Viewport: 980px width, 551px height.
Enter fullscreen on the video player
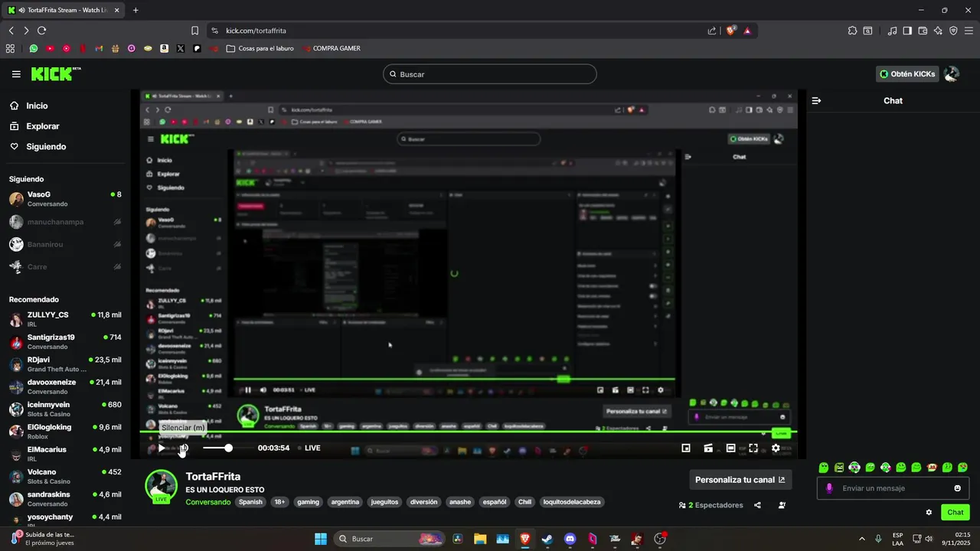pyautogui.click(x=753, y=448)
